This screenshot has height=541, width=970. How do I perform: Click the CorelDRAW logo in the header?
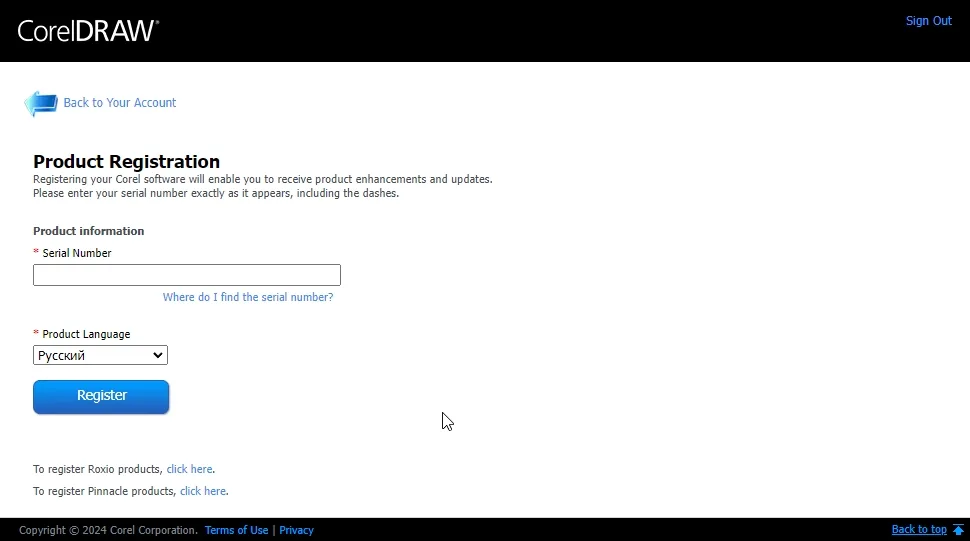88,30
